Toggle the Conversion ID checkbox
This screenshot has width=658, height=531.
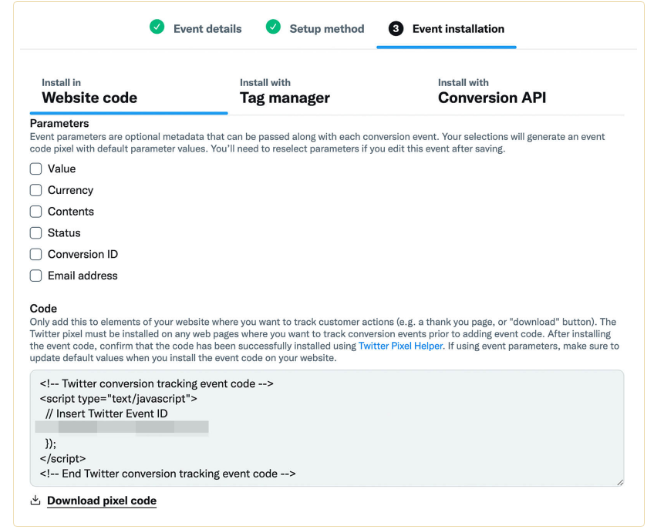(36, 254)
